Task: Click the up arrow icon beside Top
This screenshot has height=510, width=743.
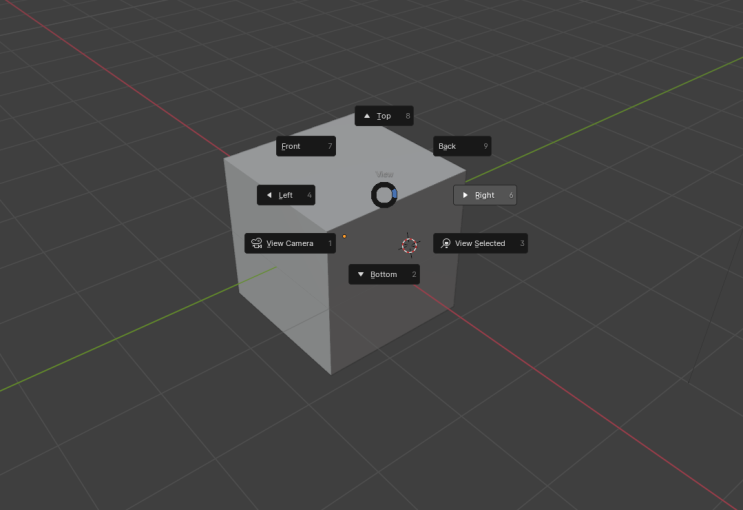Action: (367, 116)
